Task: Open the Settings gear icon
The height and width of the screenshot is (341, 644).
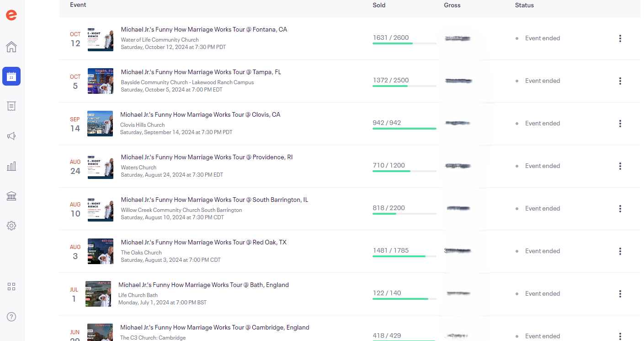Action: pyautogui.click(x=11, y=226)
